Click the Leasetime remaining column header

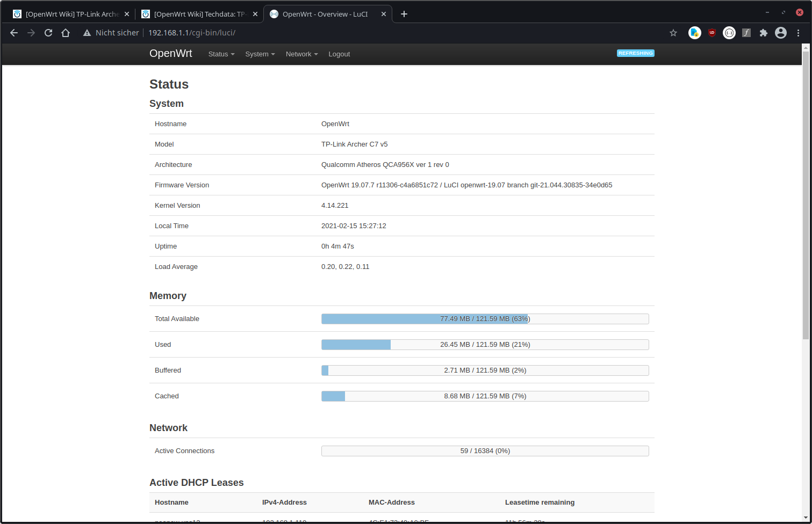click(x=540, y=503)
